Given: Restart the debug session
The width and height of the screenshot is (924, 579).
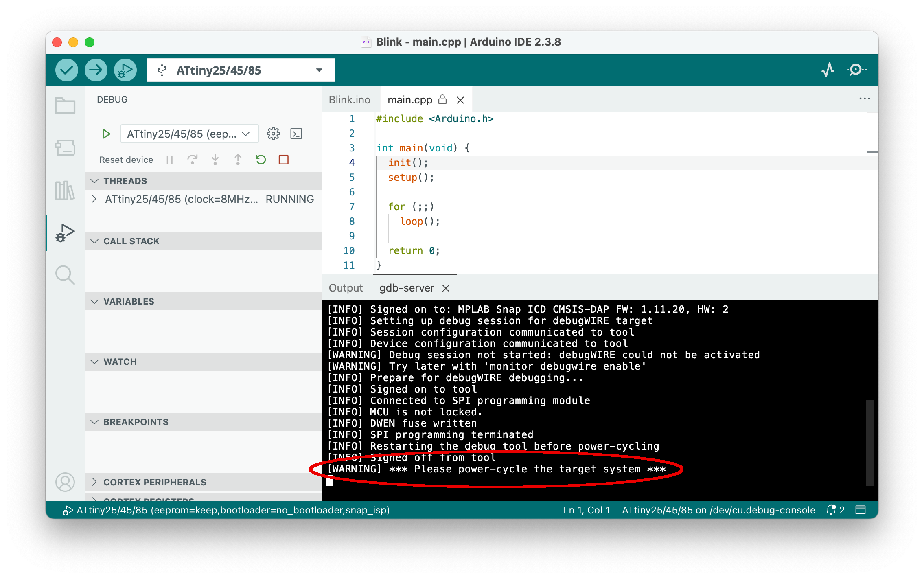Looking at the screenshot, I should point(261,160).
